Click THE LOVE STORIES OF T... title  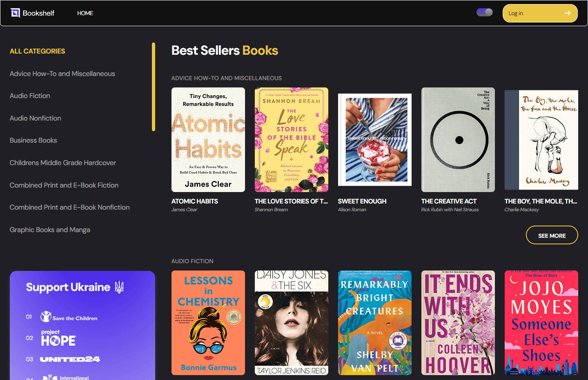pyautogui.click(x=291, y=201)
